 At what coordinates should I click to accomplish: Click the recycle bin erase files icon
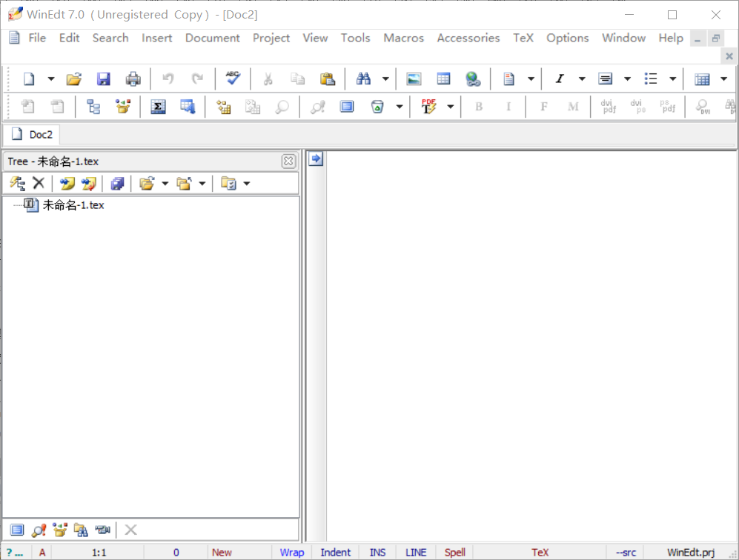(x=377, y=107)
